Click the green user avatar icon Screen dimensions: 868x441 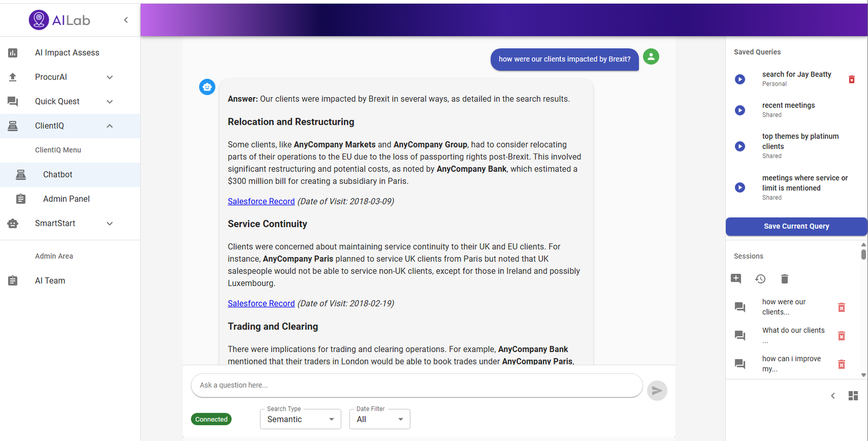651,56
